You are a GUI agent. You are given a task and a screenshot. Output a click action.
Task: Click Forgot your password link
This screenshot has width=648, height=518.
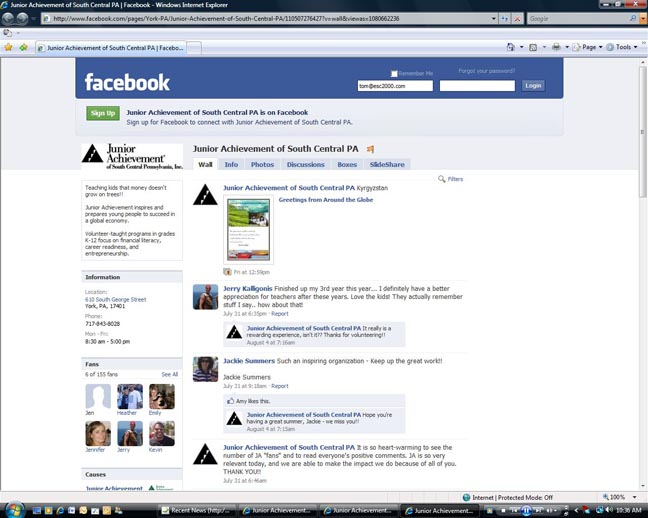pyautogui.click(x=486, y=71)
